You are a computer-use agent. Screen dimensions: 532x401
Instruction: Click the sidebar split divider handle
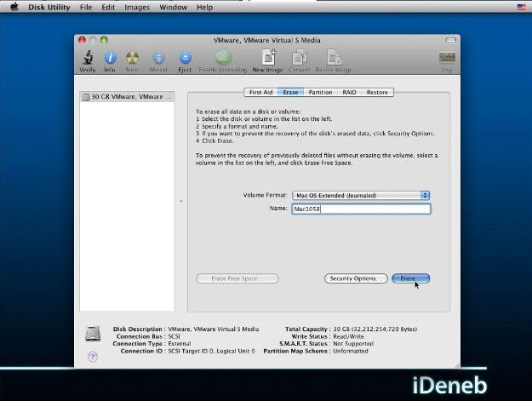tap(180, 201)
